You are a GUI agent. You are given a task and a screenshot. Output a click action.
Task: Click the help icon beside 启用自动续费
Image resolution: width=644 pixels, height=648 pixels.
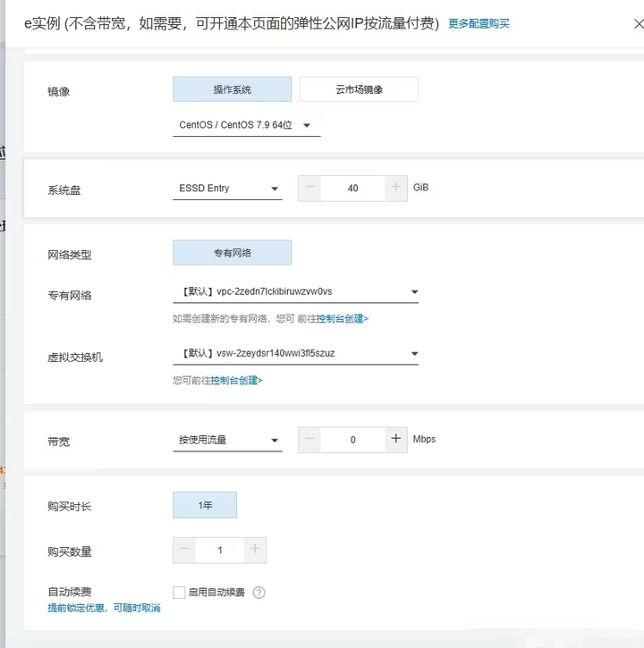(x=259, y=593)
